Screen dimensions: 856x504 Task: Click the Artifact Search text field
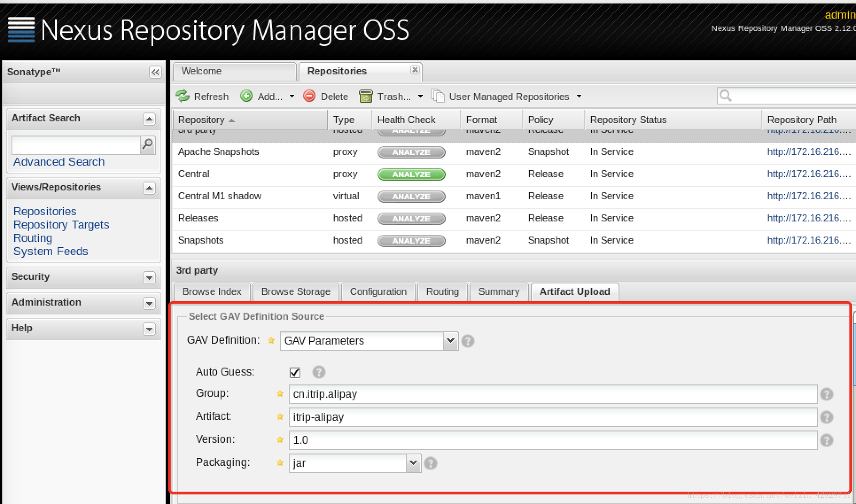point(76,145)
